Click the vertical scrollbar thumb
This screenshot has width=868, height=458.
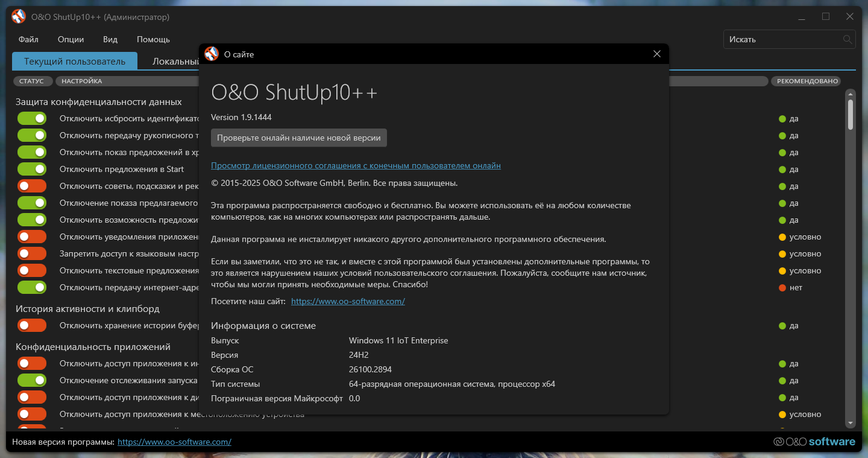(851, 115)
